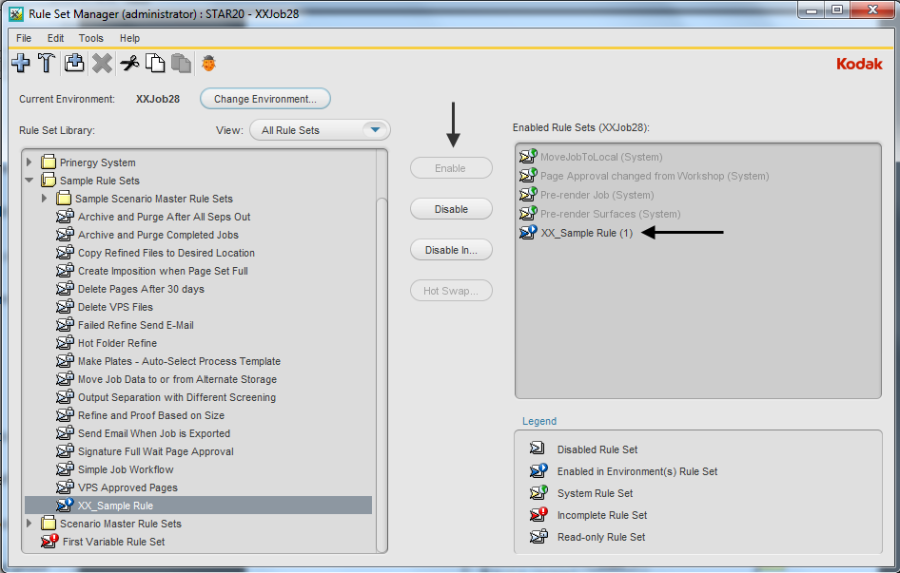This screenshot has width=900, height=573.
Task: Click the Sample Rule Sets folder icon
Action: (x=48, y=180)
